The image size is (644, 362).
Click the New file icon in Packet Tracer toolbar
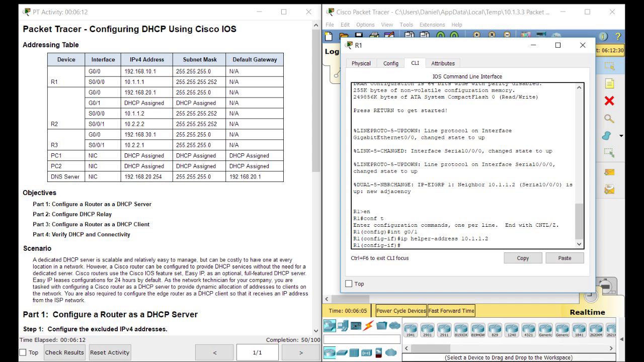pyautogui.click(x=329, y=36)
